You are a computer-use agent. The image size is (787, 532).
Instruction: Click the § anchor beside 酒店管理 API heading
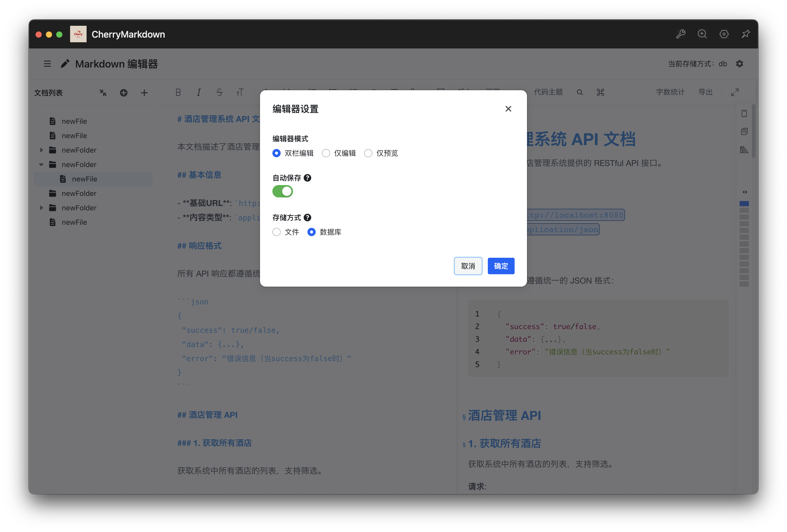(x=464, y=417)
